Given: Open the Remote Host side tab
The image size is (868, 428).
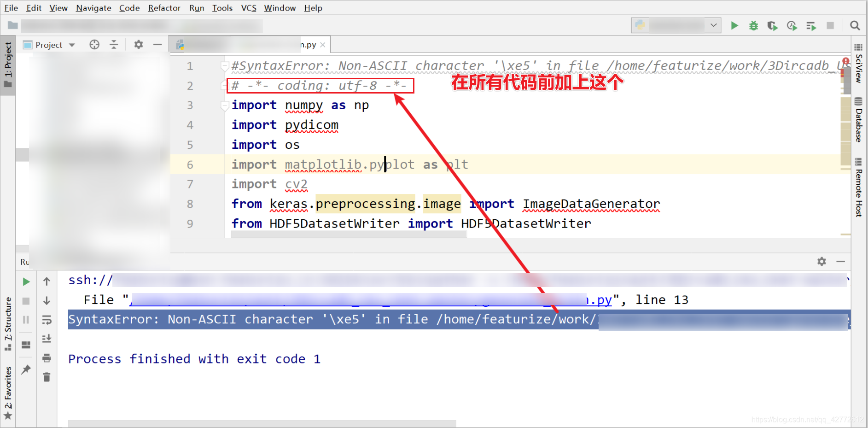Looking at the screenshot, I should tap(858, 188).
